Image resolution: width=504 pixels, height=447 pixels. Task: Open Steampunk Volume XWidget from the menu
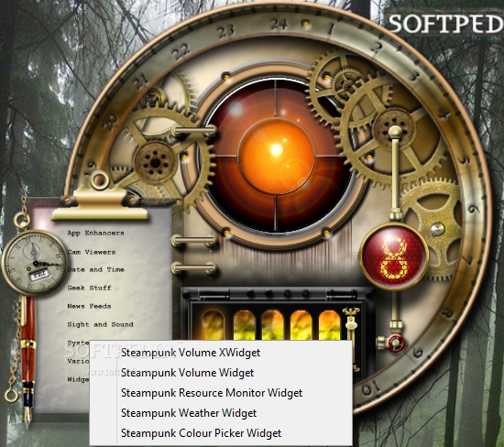click(x=221, y=353)
